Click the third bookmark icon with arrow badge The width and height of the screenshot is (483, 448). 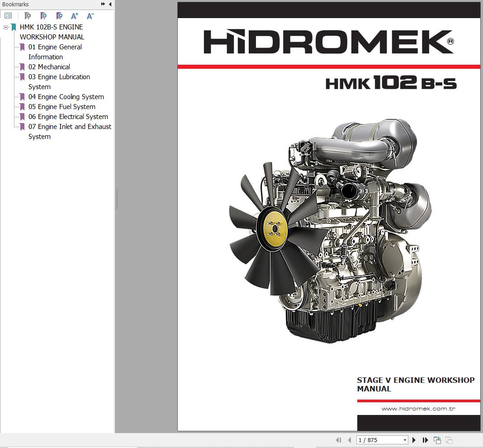[59, 16]
